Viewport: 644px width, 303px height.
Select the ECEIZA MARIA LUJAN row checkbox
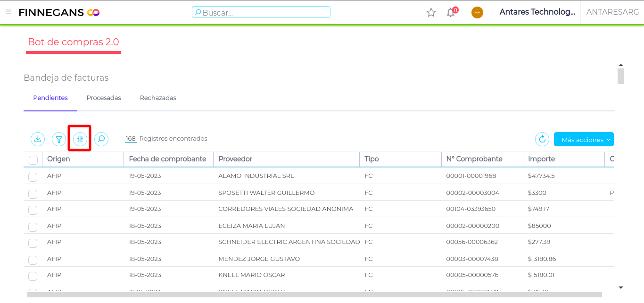[33, 227]
